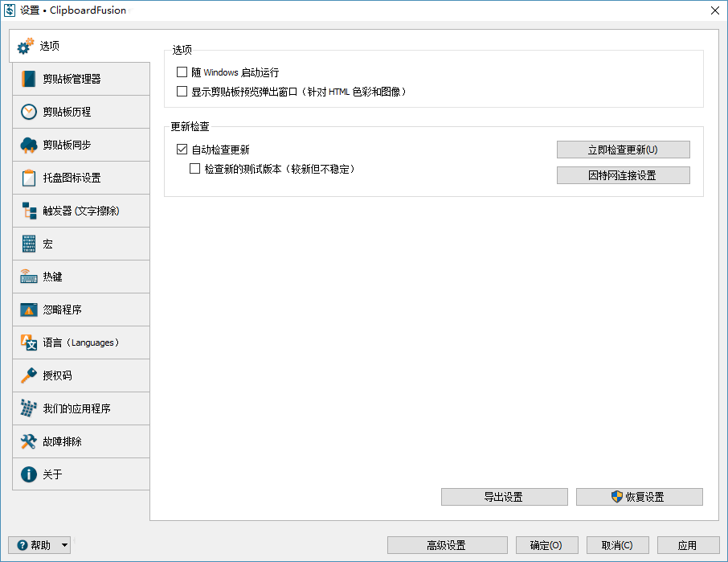Click the warning icon for 忽略程序
The image size is (728, 562).
tap(28, 310)
